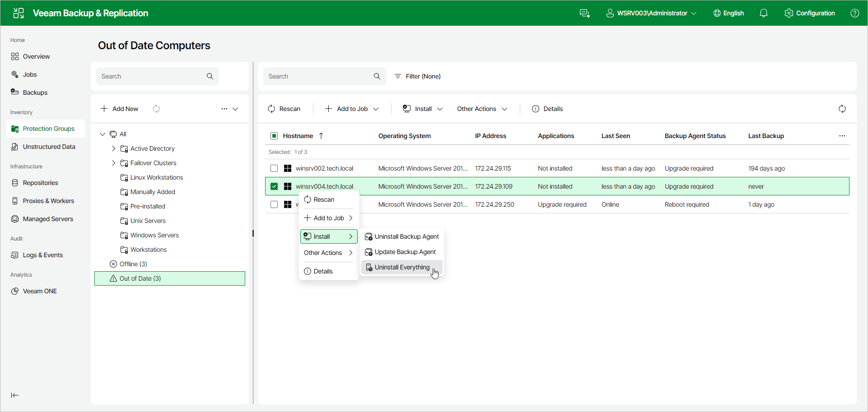Select Uninstall Backup Agent from submenu
This screenshot has height=412, width=868.
(x=402, y=236)
